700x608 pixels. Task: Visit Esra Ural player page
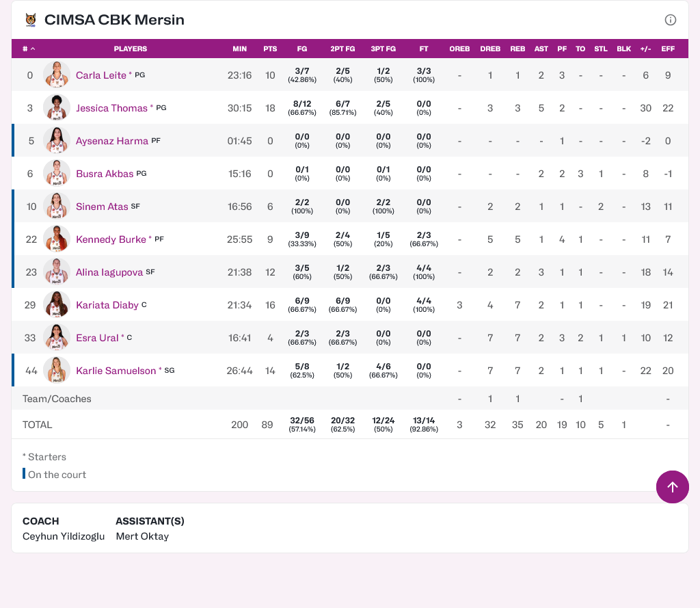(97, 338)
